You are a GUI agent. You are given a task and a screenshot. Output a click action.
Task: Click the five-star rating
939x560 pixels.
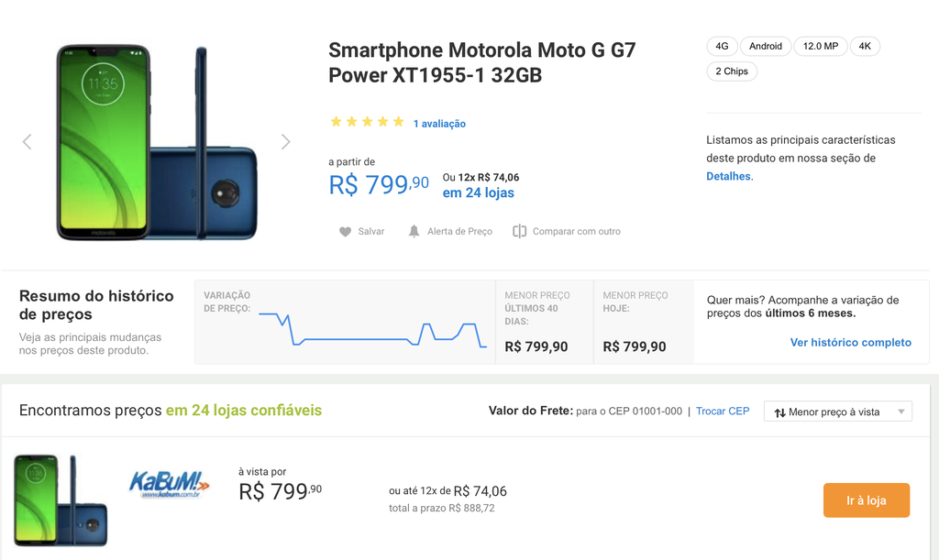[367, 122]
